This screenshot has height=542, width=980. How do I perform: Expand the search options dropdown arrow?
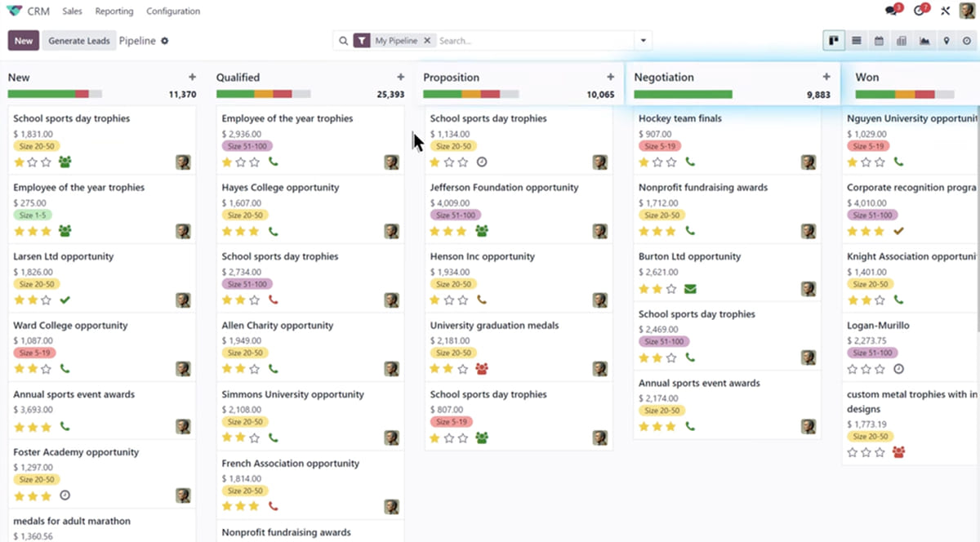(x=644, y=41)
